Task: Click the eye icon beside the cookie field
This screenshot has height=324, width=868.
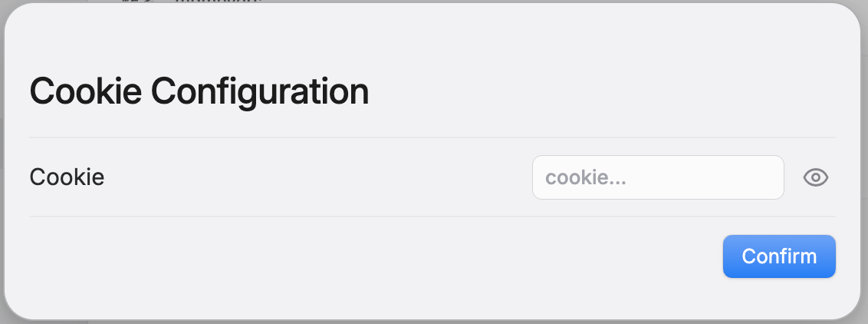Action: coord(815,178)
